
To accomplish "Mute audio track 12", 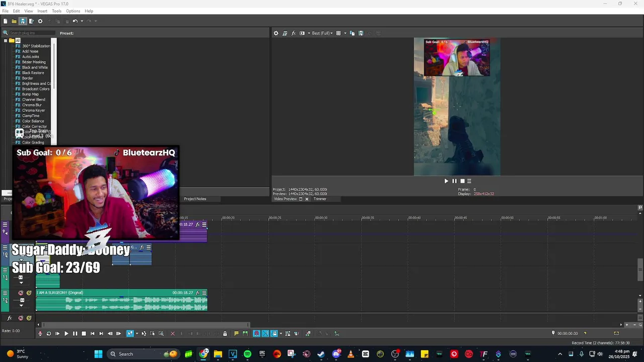I will click(21, 293).
